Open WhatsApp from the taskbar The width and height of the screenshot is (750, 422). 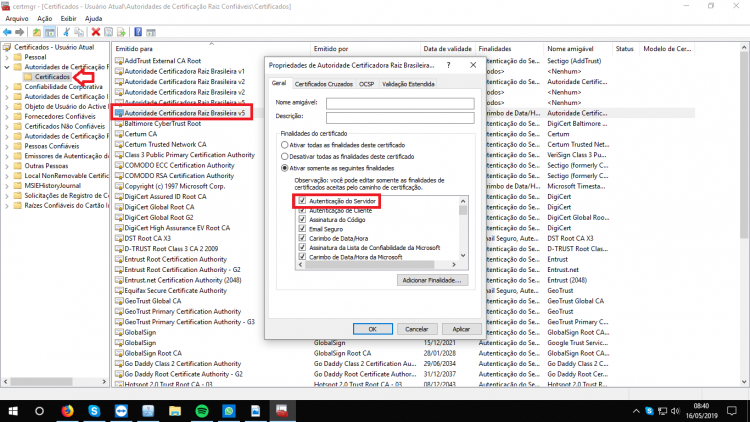[x=229, y=411]
